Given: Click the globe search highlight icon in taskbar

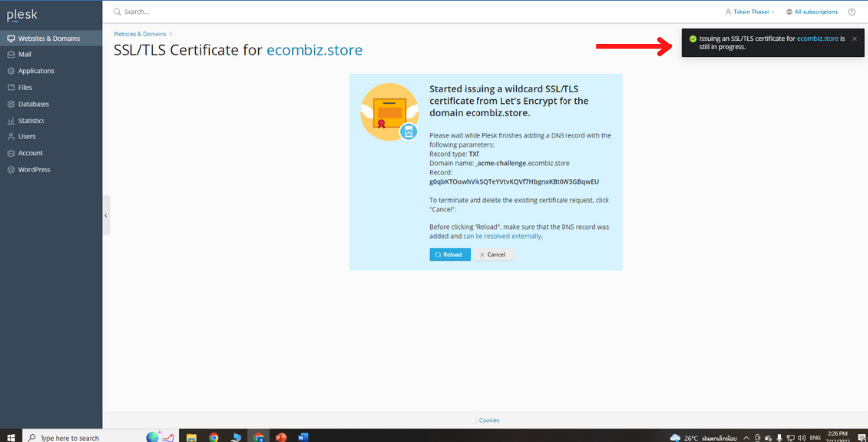Looking at the screenshot, I should (x=153, y=437).
